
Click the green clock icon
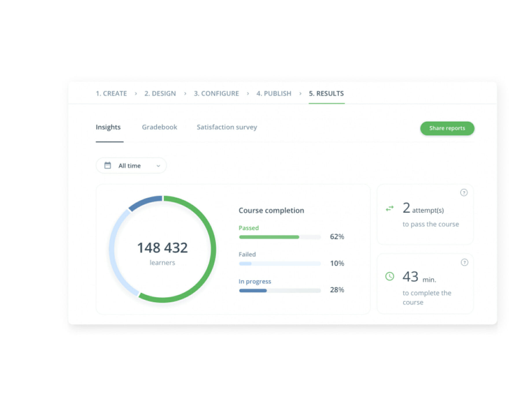tap(390, 276)
